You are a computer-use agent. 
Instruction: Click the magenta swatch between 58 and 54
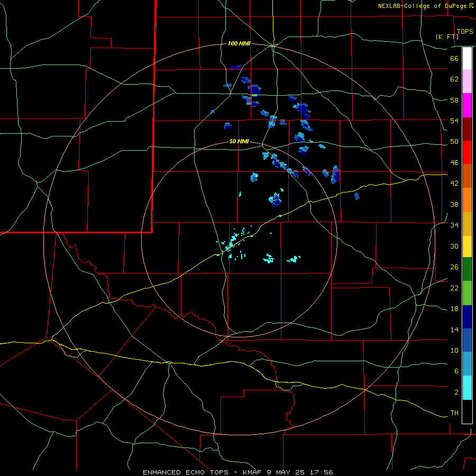tap(467, 105)
